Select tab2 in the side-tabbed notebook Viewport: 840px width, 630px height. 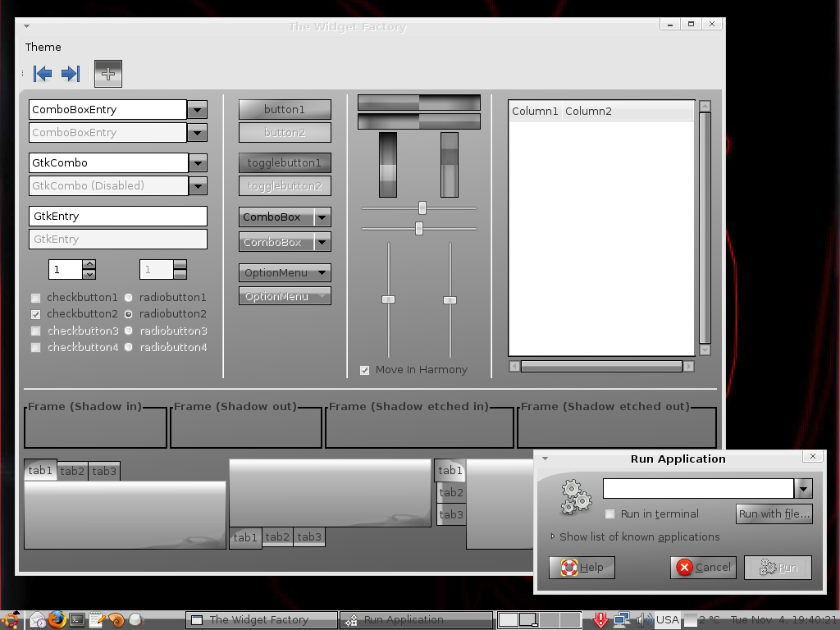point(451,492)
